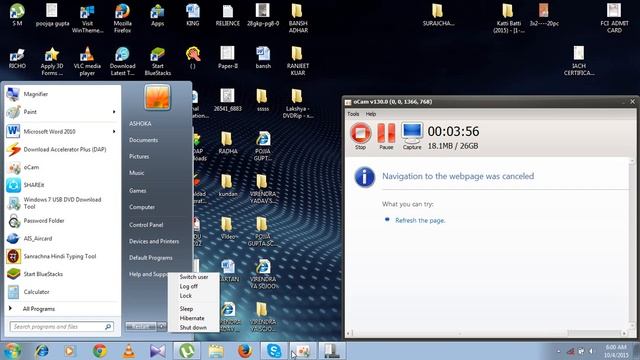The width and height of the screenshot is (640, 360).
Task: Click the Shut down button in Start menu
Action: (x=141, y=327)
